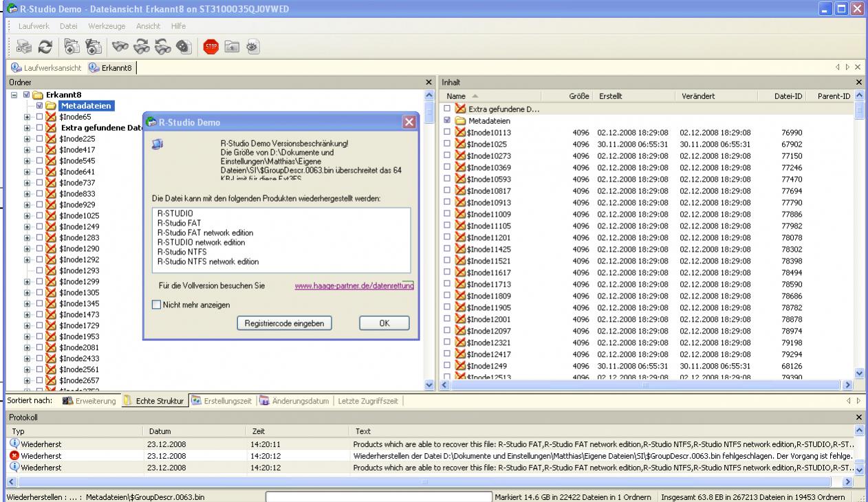This screenshot has width=868, height=502.
Task: Check the $Inode65 checkbox in tree
Action: point(39,117)
